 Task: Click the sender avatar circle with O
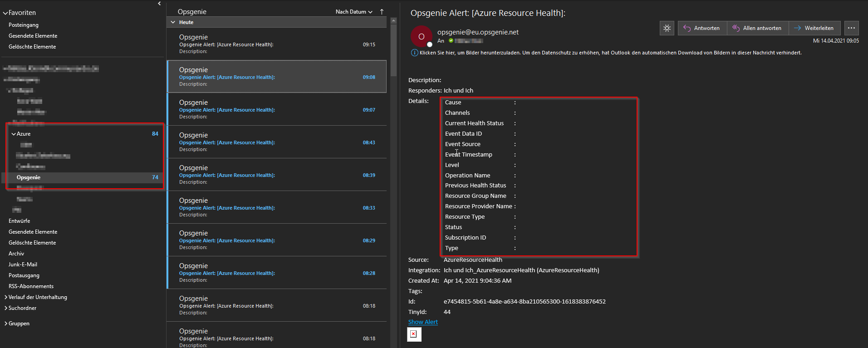[421, 36]
